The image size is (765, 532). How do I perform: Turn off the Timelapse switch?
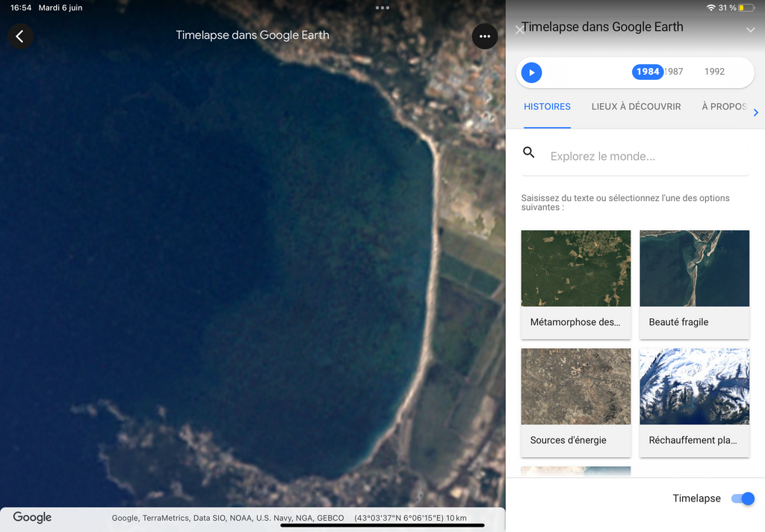[x=743, y=498]
